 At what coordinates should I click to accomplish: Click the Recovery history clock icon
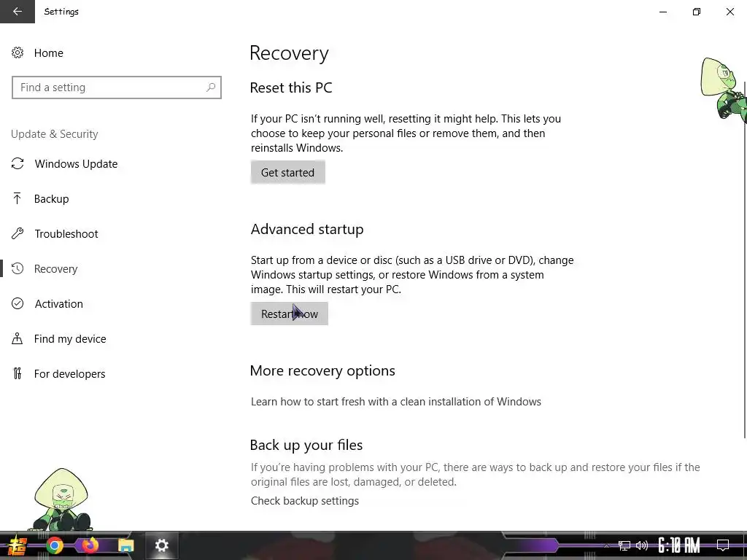(18, 268)
